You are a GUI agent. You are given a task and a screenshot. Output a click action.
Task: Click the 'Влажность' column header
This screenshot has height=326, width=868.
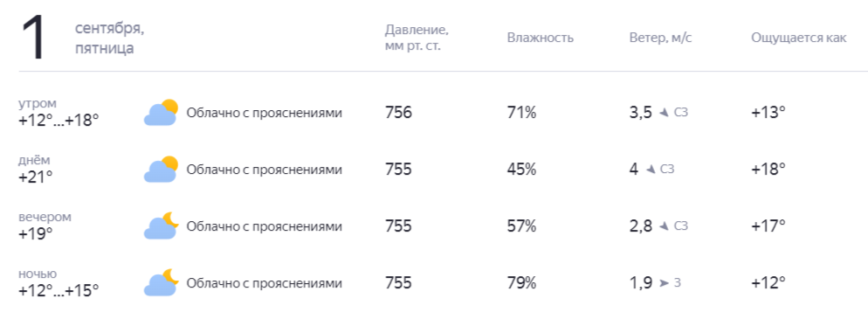(541, 38)
